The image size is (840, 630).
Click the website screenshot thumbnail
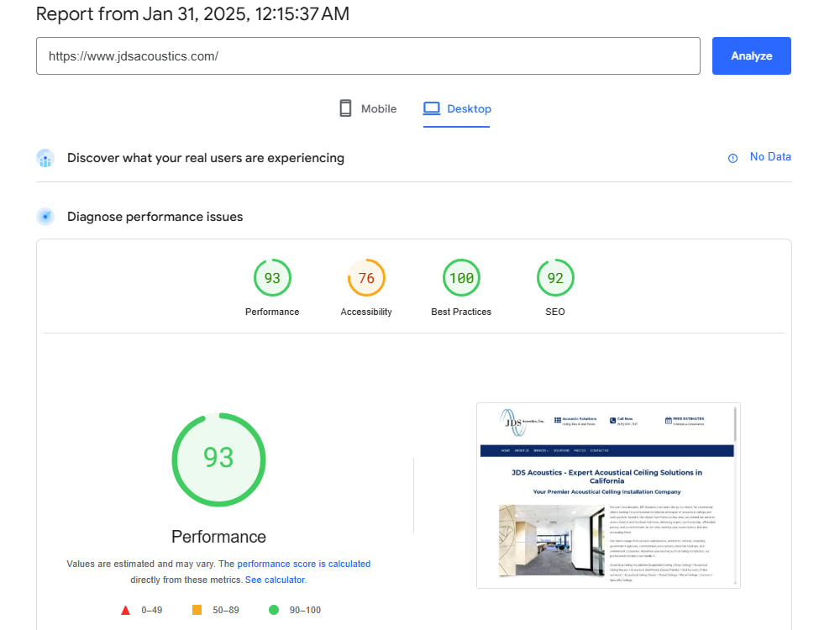click(x=608, y=496)
